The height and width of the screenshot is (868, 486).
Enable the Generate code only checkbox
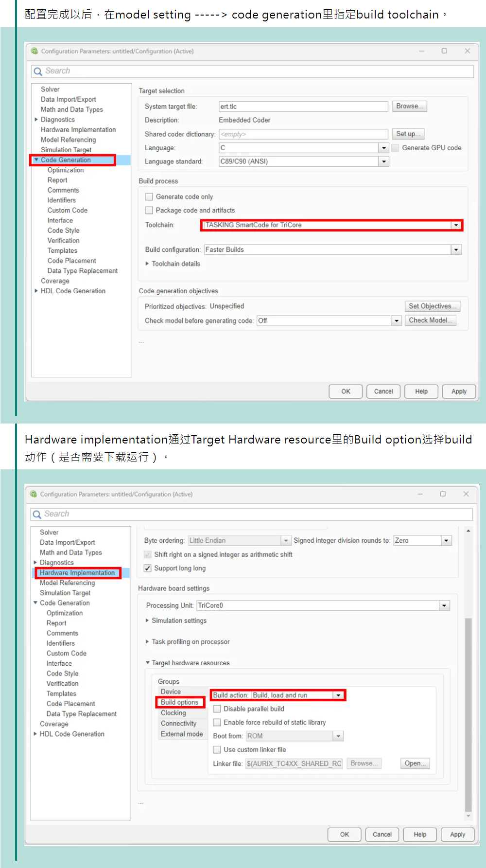149,197
